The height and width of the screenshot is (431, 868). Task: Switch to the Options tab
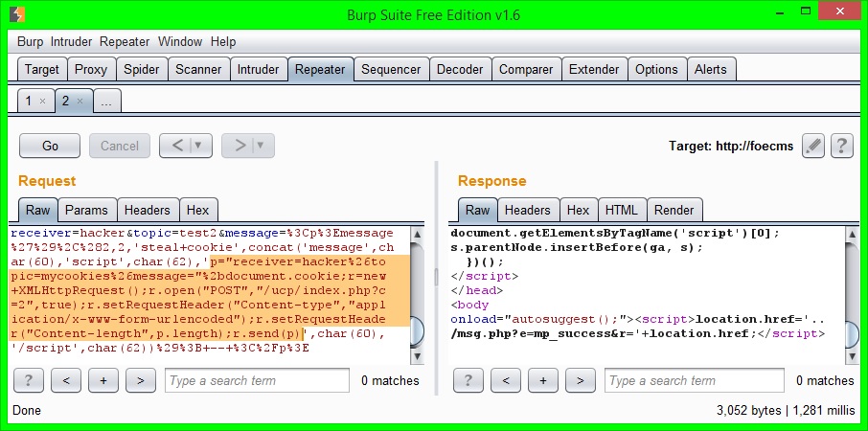656,70
